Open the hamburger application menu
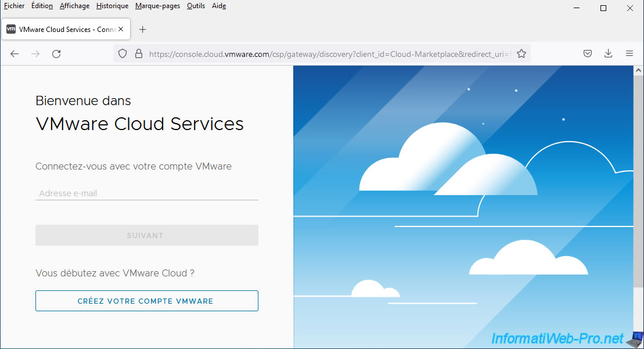Screen dimensions: 644x349 (x=629, y=53)
